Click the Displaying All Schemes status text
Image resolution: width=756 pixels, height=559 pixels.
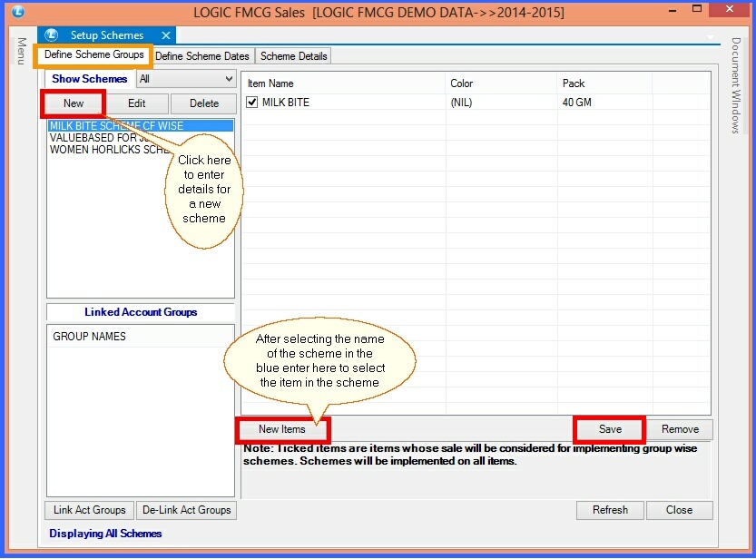(105, 534)
